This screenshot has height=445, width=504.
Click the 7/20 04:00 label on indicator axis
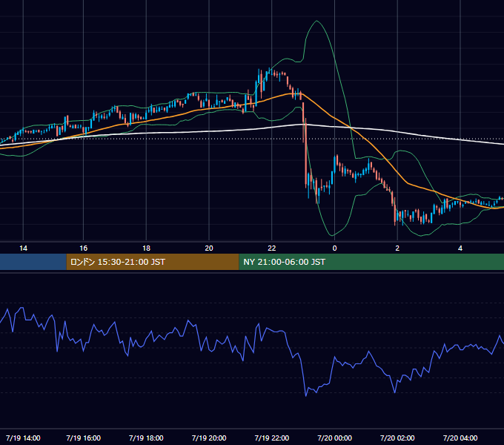pyautogui.click(x=460, y=438)
